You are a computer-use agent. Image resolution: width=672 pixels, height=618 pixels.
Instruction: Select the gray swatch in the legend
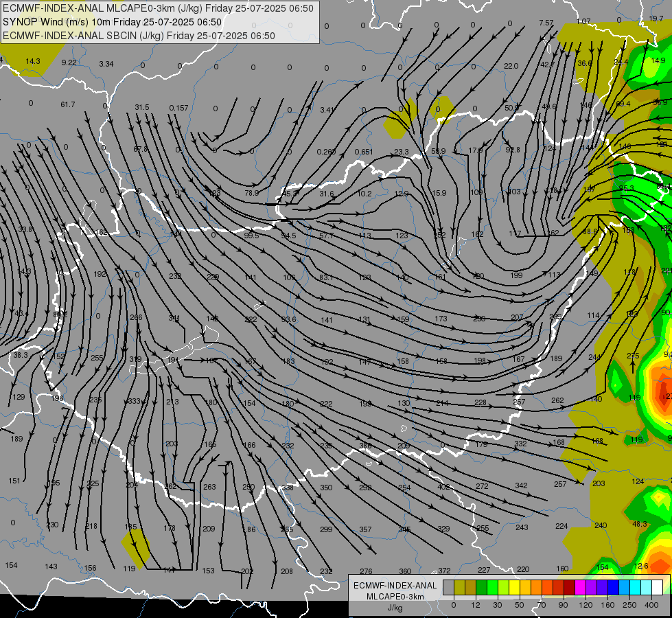point(448,588)
